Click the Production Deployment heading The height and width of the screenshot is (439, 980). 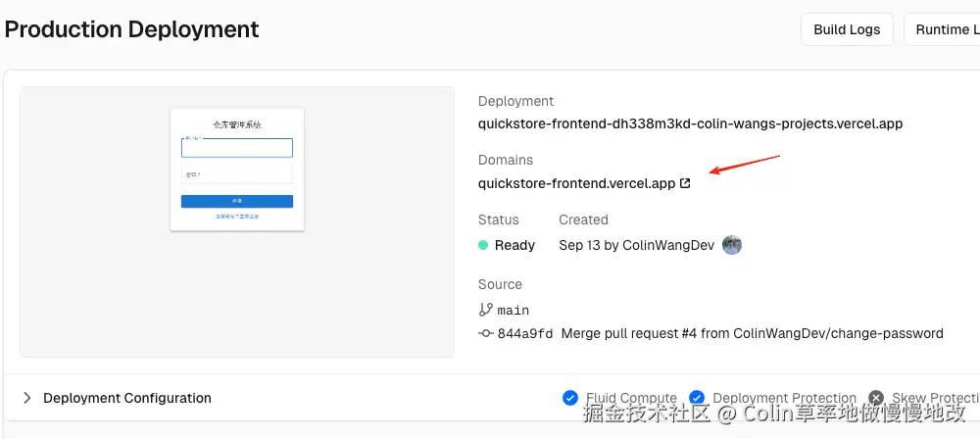click(132, 29)
